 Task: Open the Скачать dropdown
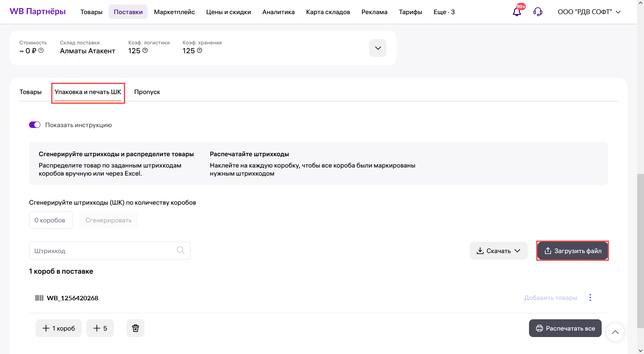click(x=498, y=251)
